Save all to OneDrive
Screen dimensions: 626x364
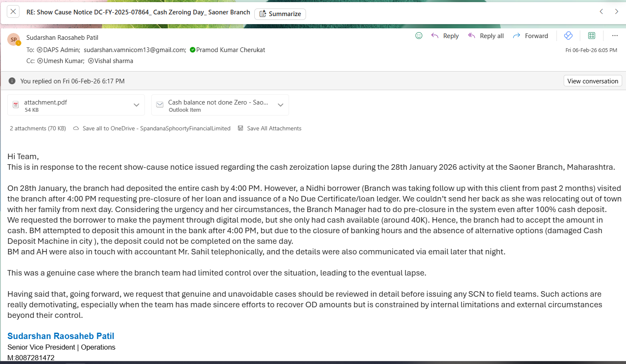[152, 128]
